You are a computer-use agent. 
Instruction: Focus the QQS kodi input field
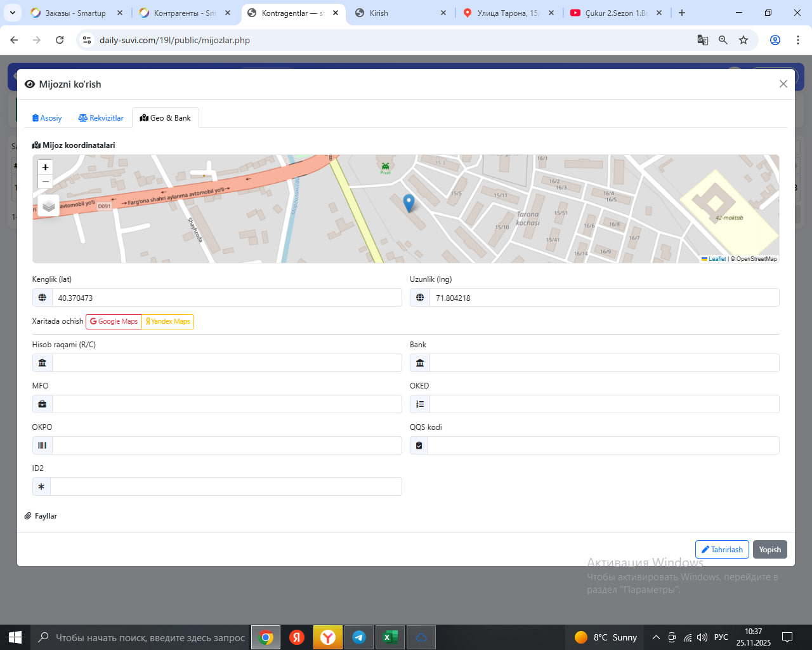tap(603, 446)
